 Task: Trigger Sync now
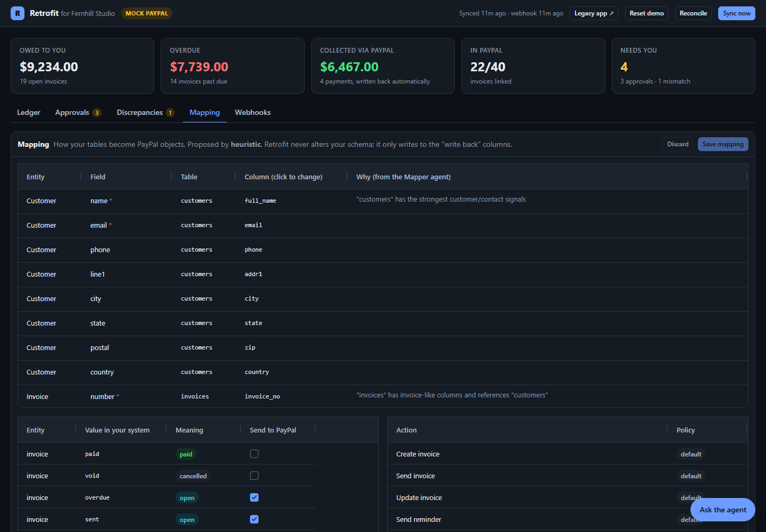(x=736, y=13)
